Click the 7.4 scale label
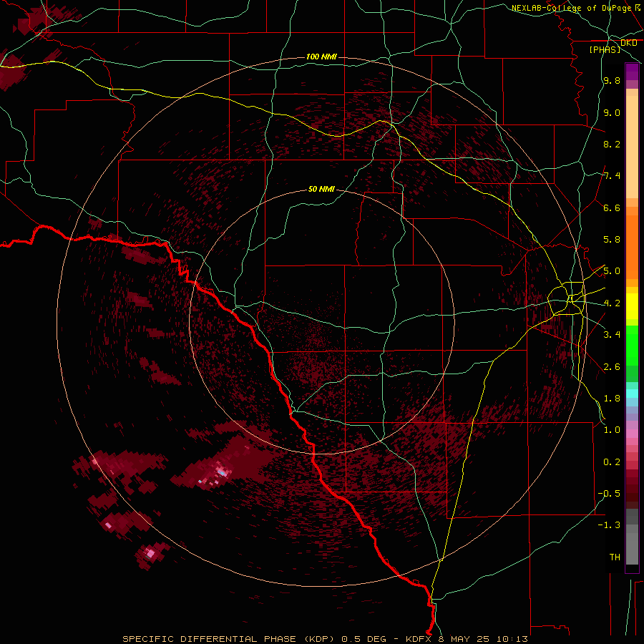Screen dimensions: 644x644 tap(612, 176)
